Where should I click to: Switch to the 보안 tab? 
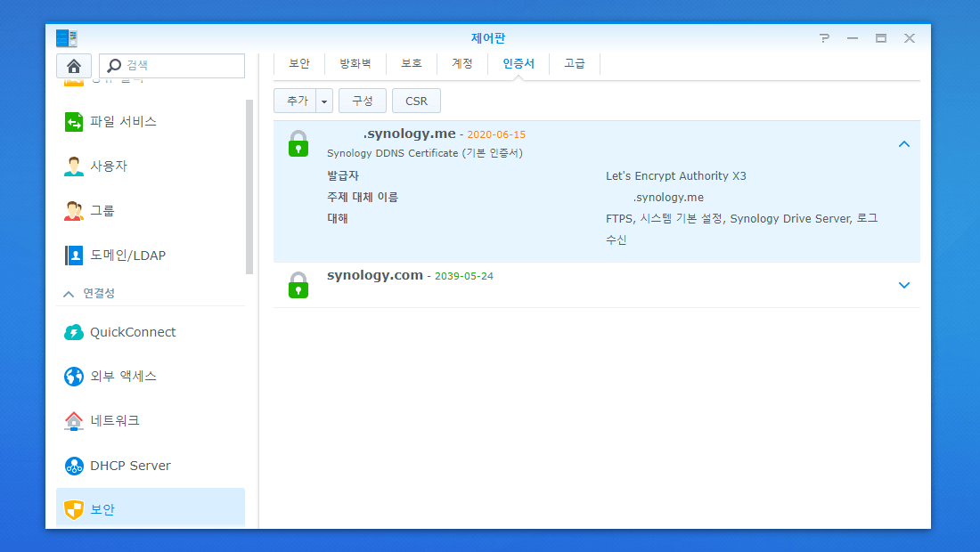tap(299, 64)
